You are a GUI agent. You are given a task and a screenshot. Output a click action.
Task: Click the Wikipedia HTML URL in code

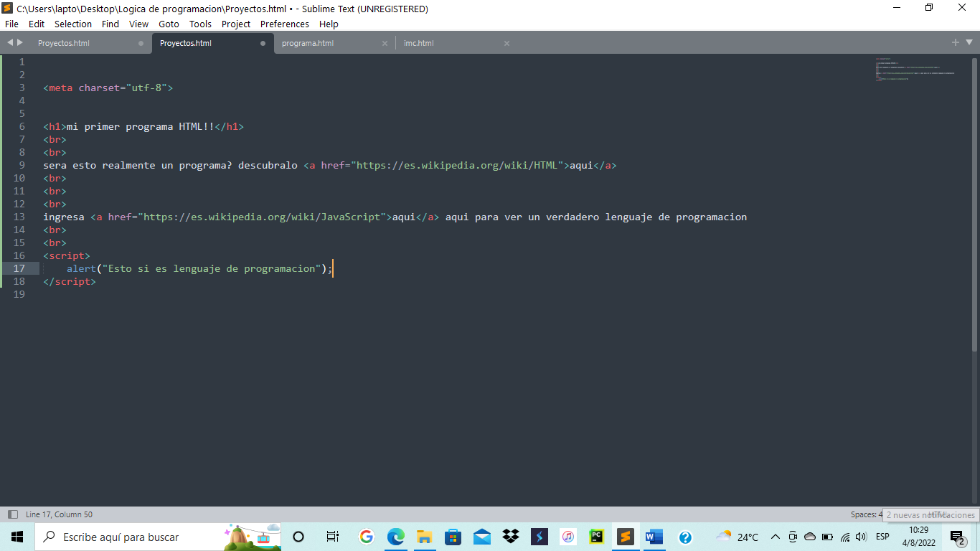pos(457,165)
